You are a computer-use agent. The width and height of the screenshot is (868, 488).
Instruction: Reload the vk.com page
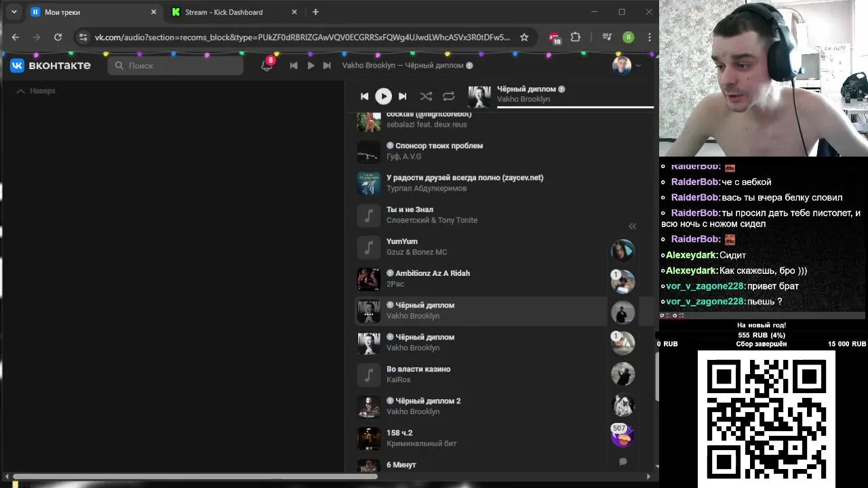[58, 37]
